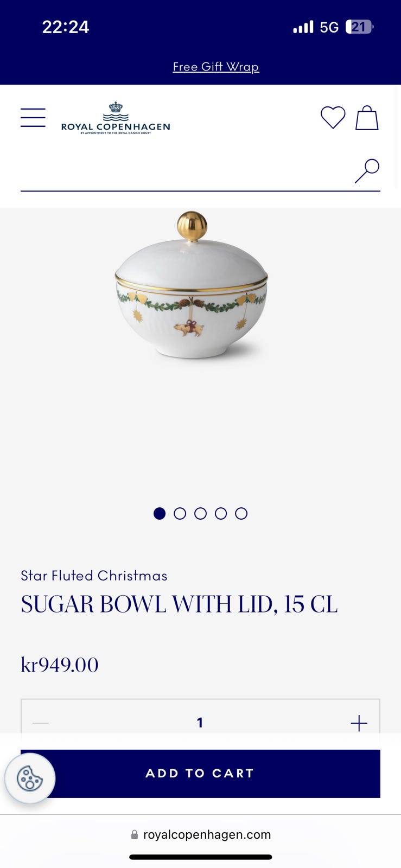Decrease quantity with the minus icon
Screen dimensions: 401x868
pyautogui.click(x=41, y=723)
